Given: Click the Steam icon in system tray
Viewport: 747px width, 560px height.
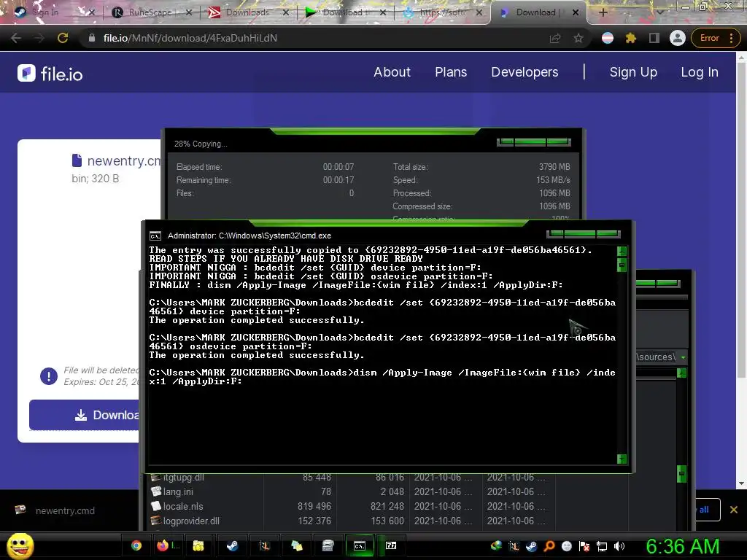Looking at the screenshot, I should pos(531,546).
